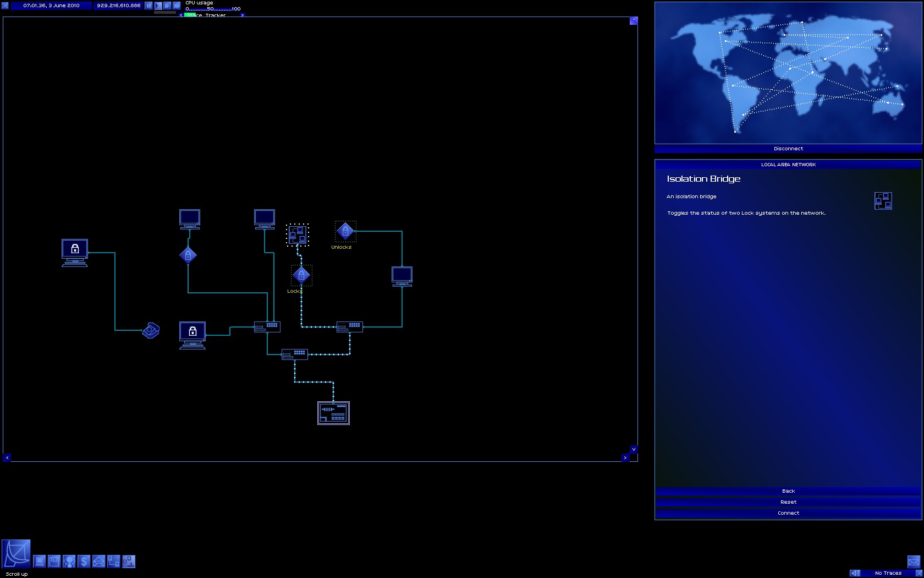Select the Isolation Bridge node
924x578 pixels.
click(298, 235)
